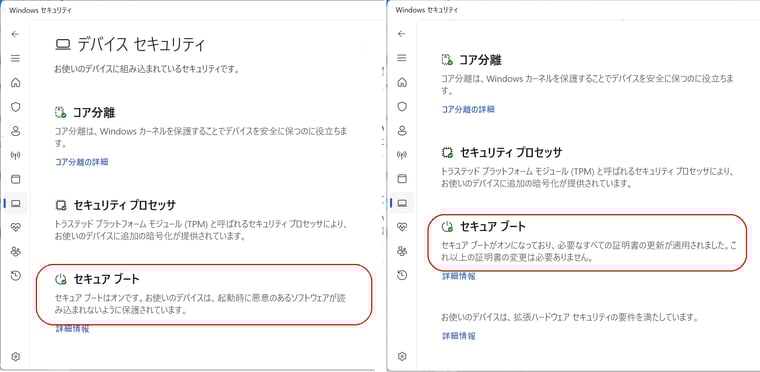Open Protection history clock in left window
The height and width of the screenshot is (372, 760).
16,276
